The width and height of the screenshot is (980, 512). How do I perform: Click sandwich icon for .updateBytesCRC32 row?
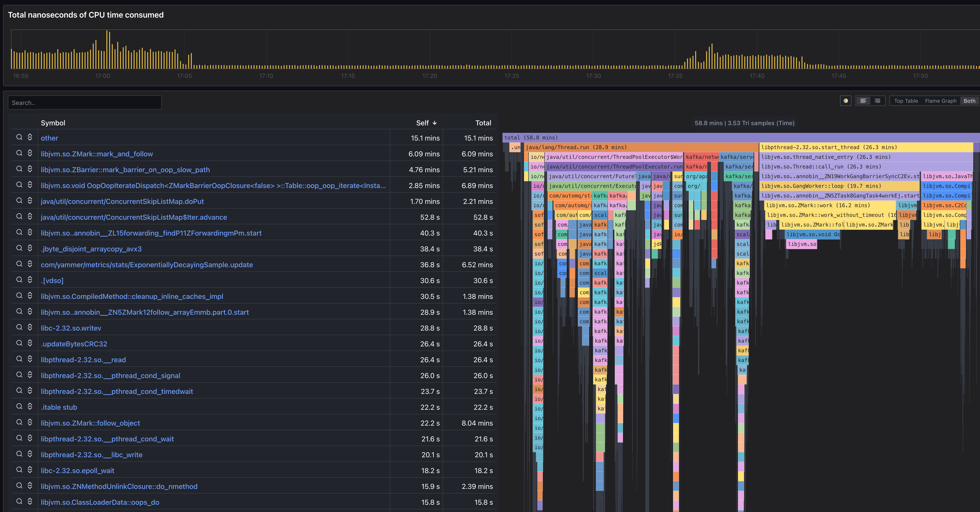pos(30,343)
